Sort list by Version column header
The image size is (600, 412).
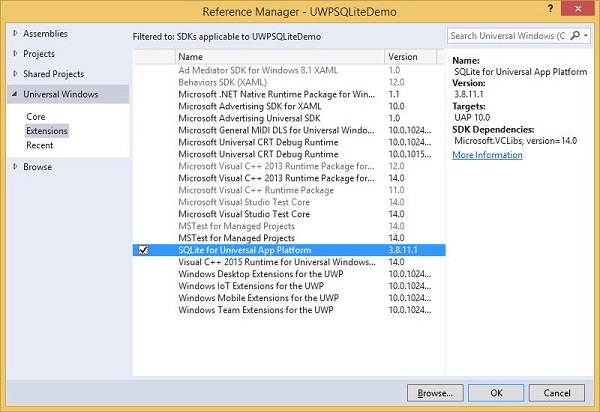[410, 57]
